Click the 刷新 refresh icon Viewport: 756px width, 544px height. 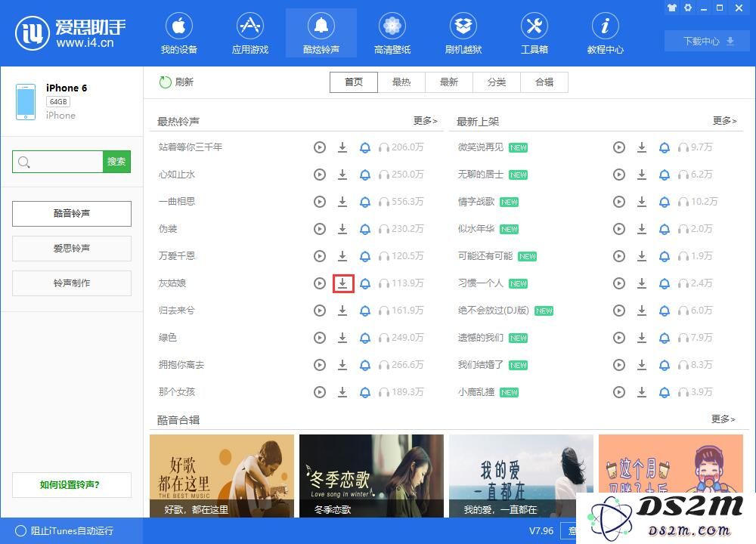[x=166, y=82]
